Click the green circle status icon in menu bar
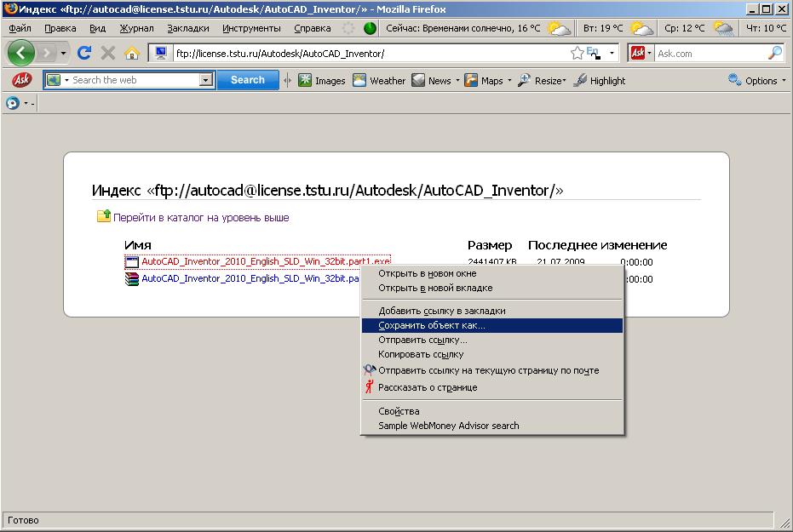Screen dimensions: 793x532 point(371,28)
